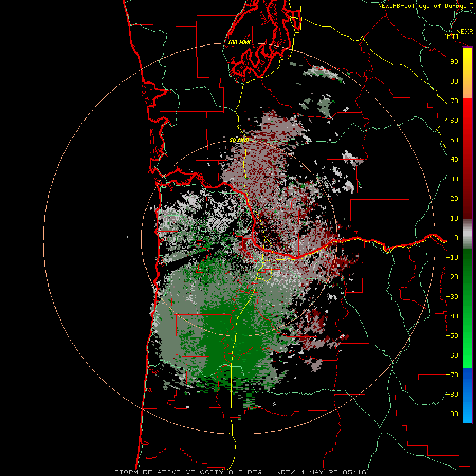The height and width of the screenshot is (476, 476).
Task: Click the "STORM RELATIVE VELOCITY" caption text
Action: [169, 472]
